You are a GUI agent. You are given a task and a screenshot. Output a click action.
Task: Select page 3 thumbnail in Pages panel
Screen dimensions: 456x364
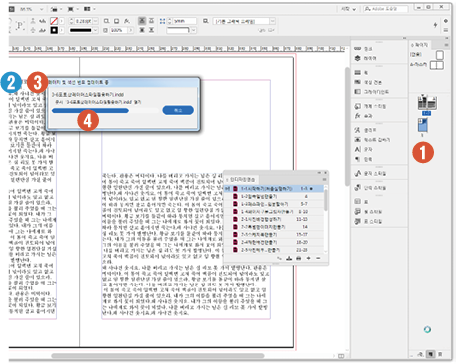[x=423, y=125]
